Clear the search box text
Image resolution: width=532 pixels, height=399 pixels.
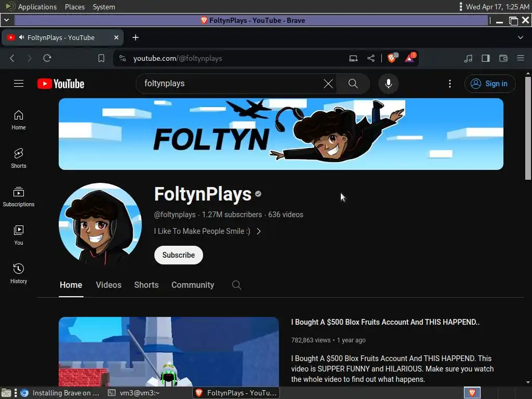click(328, 84)
